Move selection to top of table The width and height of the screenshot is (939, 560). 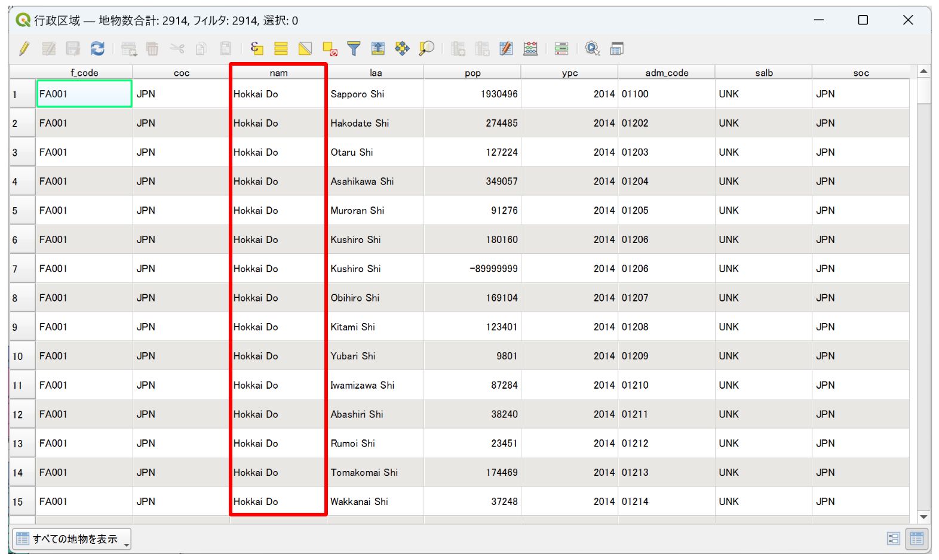click(x=378, y=49)
